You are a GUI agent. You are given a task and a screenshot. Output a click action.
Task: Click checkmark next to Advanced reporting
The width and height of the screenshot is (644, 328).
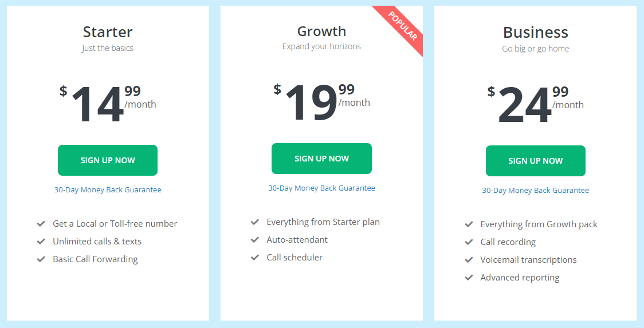(x=469, y=278)
